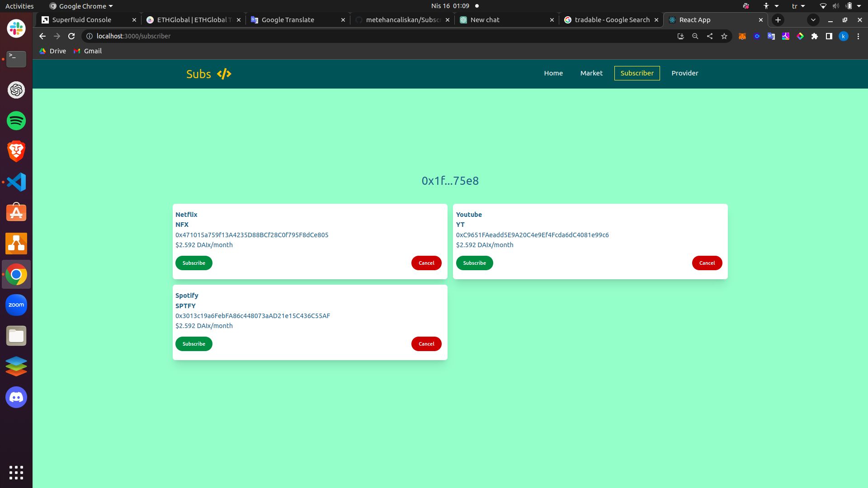
Task: Open Files manager from the dock
Action: (x=16, y=336)
